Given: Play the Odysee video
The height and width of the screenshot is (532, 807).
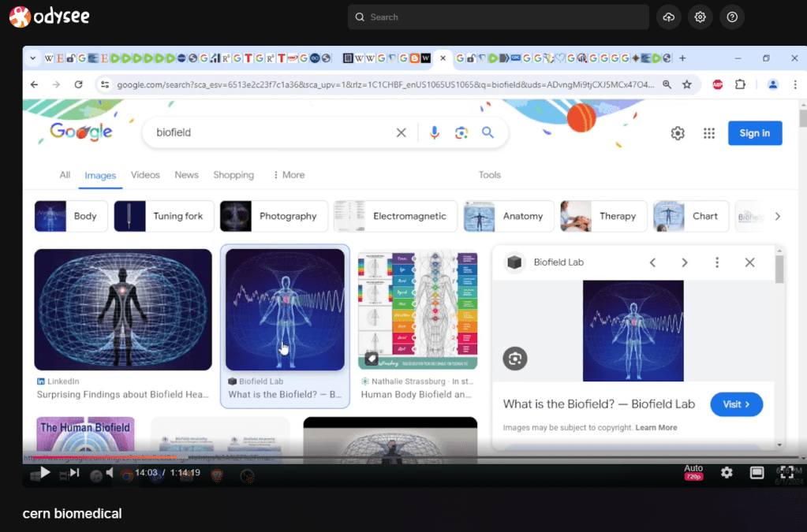Looking at the screenshot, I should point(45,473).
